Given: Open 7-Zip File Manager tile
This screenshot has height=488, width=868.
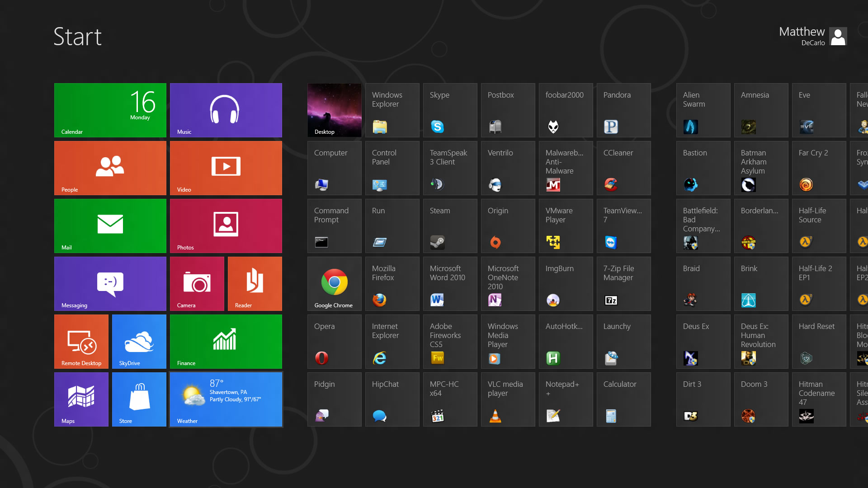Looking at the screenshot, I should [624, 284].
